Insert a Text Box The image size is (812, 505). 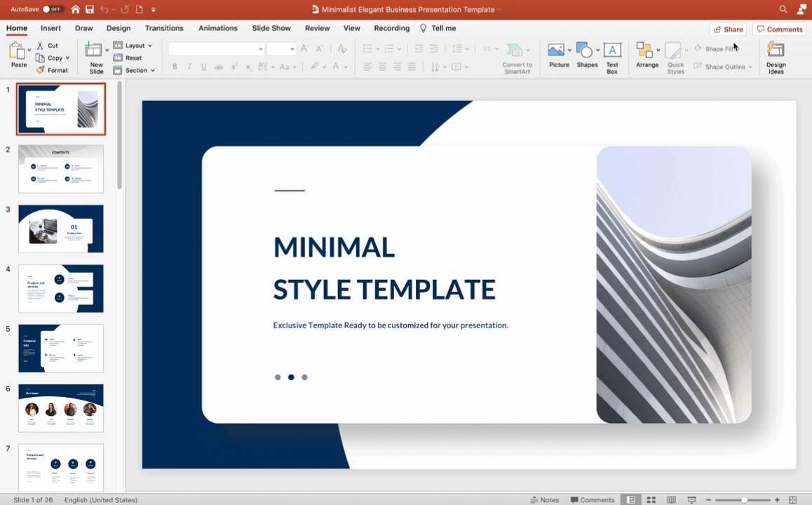(611, 55)
